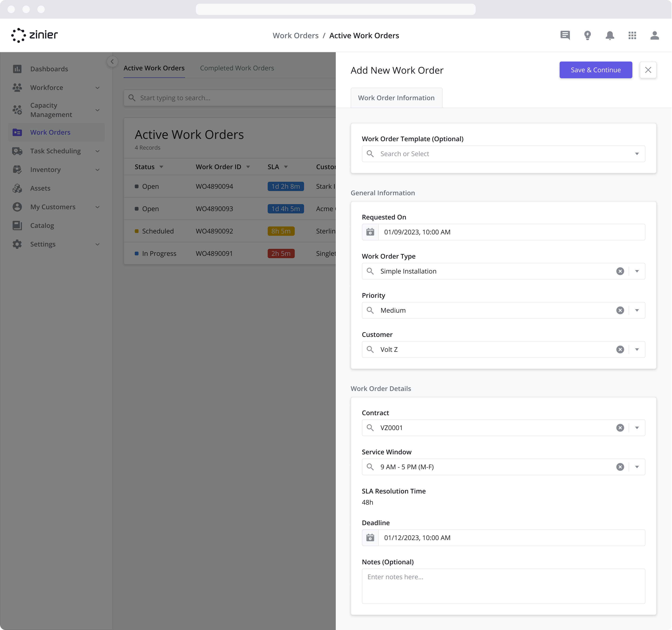Clear the Volt Z customer selection
Image resolution: width=672 pixels, height=630 pixels.
pos(620,349)
